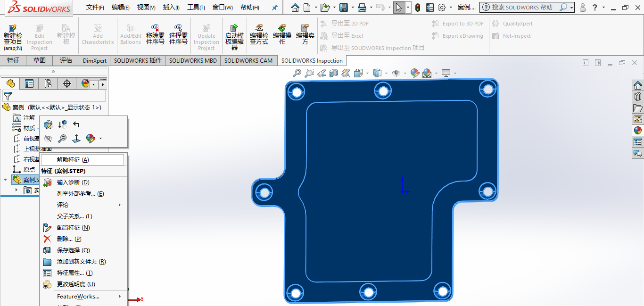Open 工具(T) menu

click(196, 8)
